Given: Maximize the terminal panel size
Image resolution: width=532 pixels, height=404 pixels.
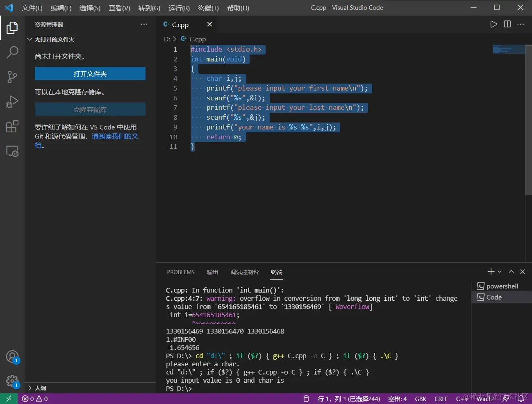Looking at the screenshot, I should (x=511, y=272).
